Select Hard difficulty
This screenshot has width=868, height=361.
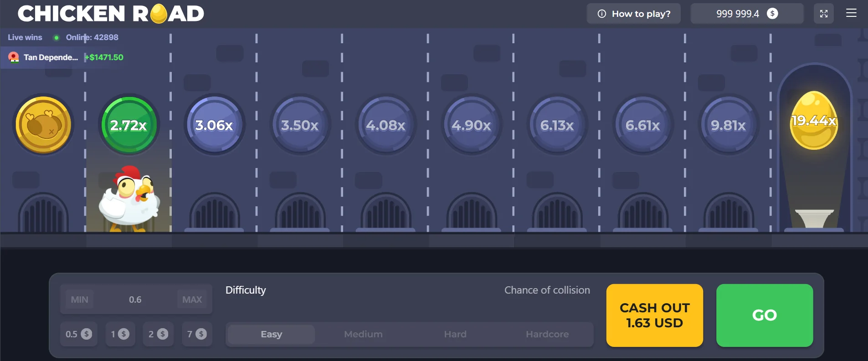455,334
